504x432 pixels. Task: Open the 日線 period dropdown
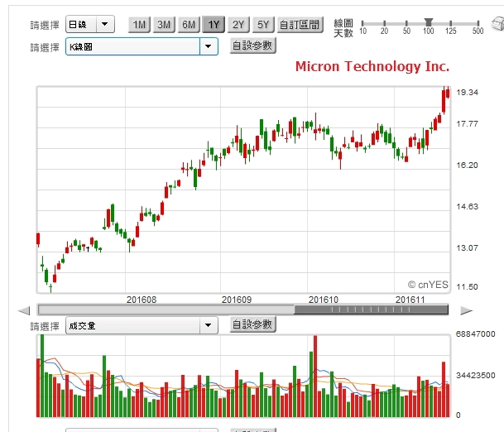click(x=90, y=25)
